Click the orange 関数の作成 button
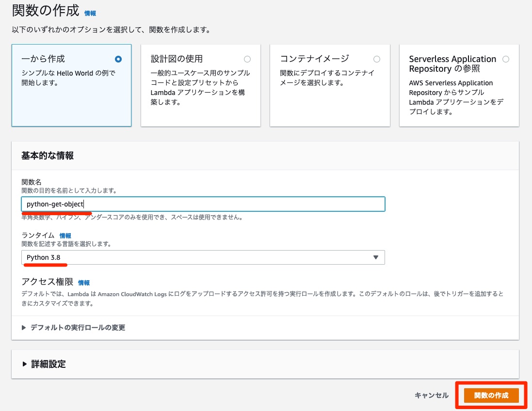Viewport: 532px width, 411px height. (x=491, y=395)
